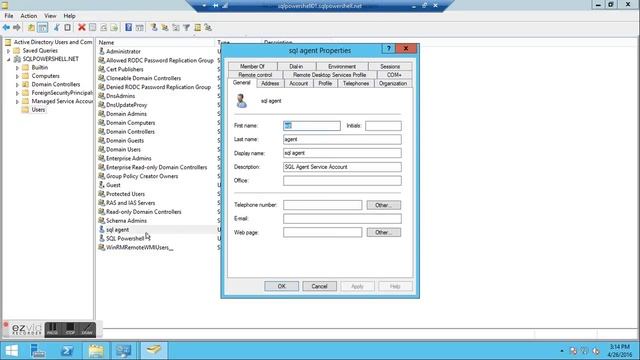Launch PowerShell from the taskbar
The width and height of the screenshot is (640, 360).
(x=67, y=351)
